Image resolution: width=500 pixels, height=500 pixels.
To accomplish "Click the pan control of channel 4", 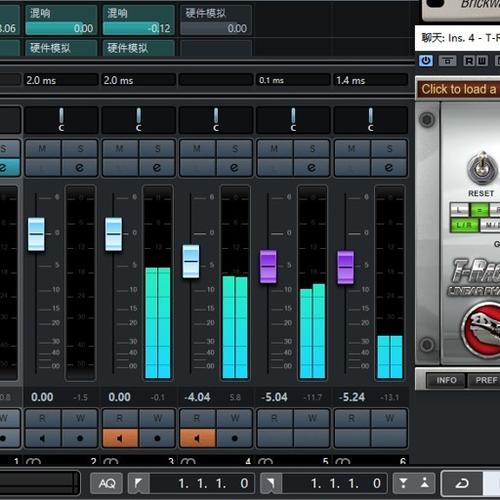I will [x=216, y=120].
